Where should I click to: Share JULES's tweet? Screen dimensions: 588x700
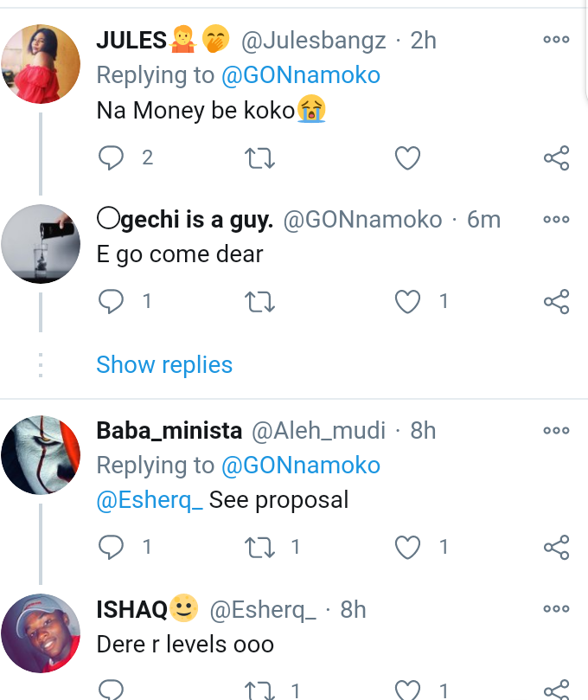[556, 157]
